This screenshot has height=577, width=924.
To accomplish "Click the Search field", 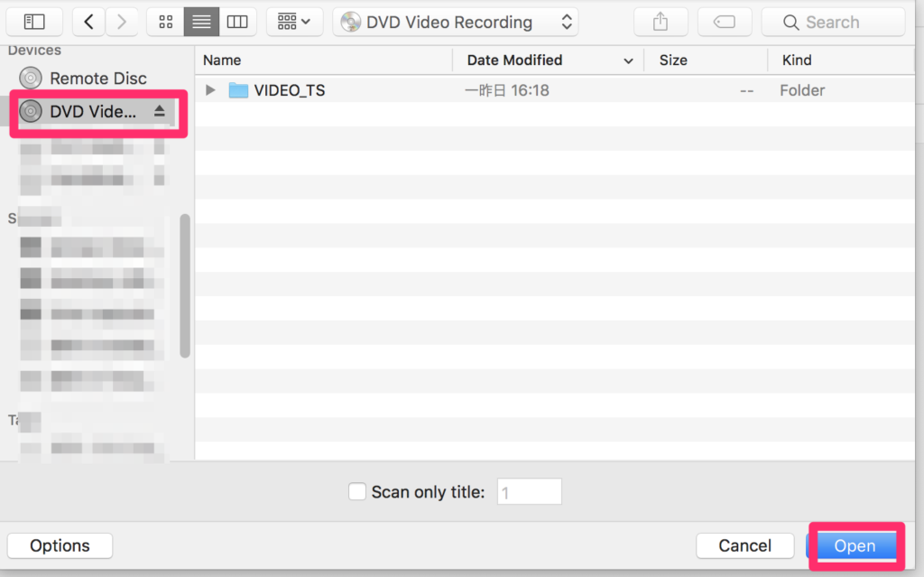I will click(832, 22).
